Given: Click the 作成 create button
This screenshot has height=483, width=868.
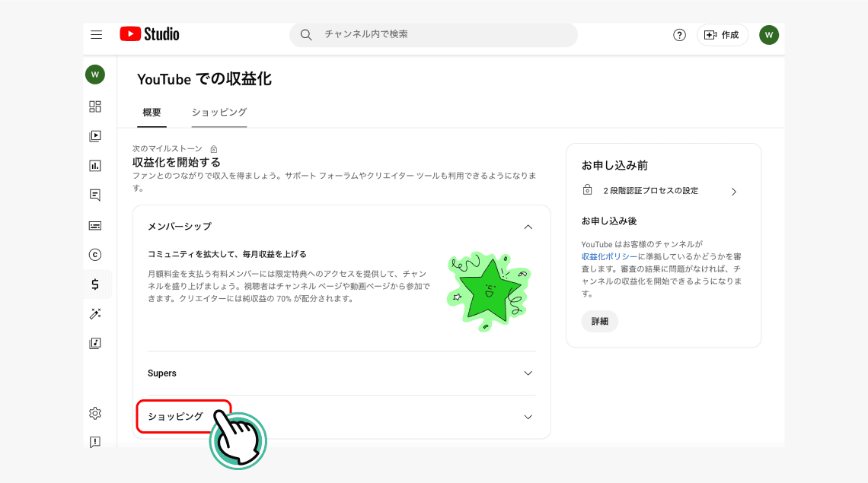Looking at the screenshot, I should coord(722,35).
